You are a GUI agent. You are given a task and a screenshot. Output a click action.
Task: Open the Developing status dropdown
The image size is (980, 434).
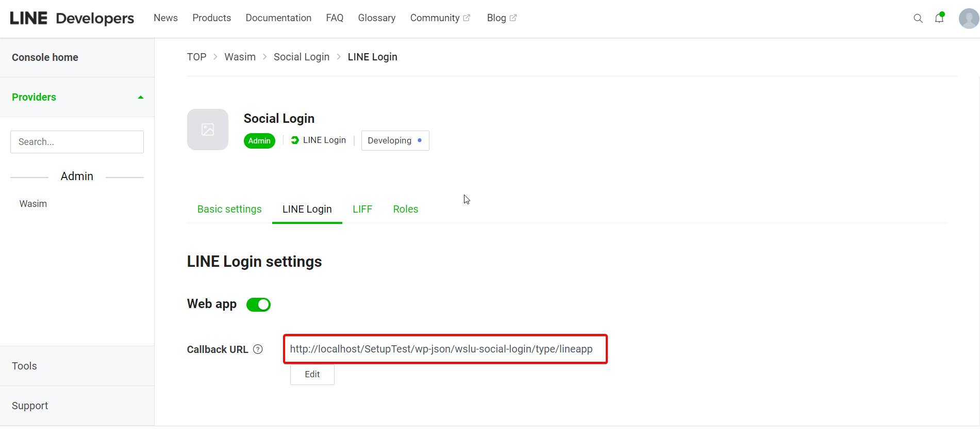[x=395, y=140]
